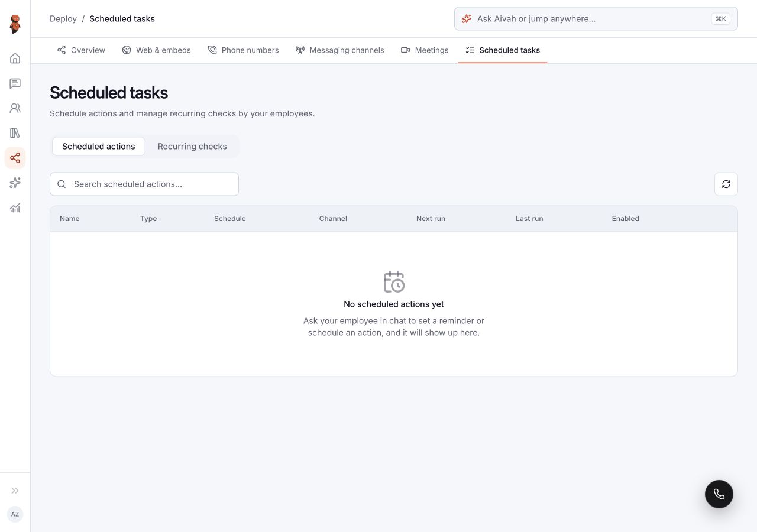
Task: Click the calendar clock empty-state icon
Action: pyautogui.click(x=394, y=281)
